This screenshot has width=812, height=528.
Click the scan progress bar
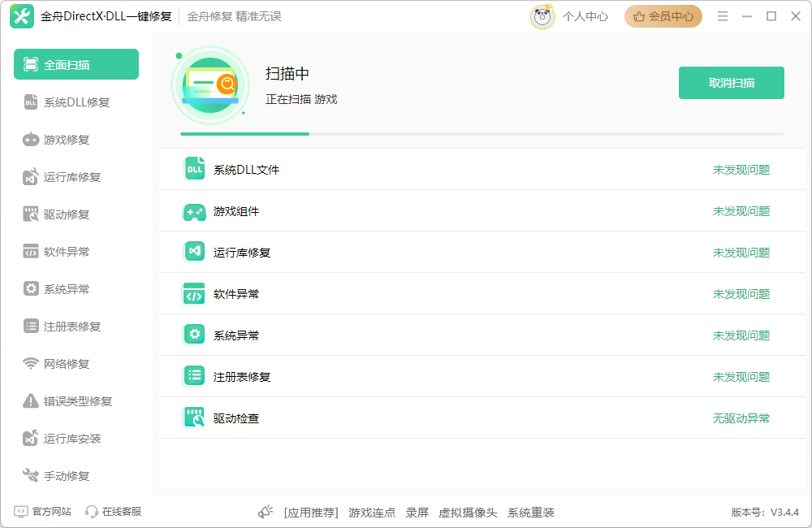(x=483, y=133)
